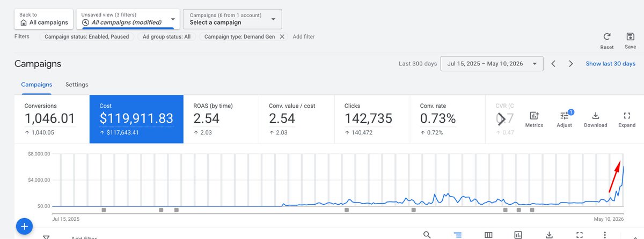Click the $8,000.00 axis value
The image size is (644, 239).
tap(39, 154)
